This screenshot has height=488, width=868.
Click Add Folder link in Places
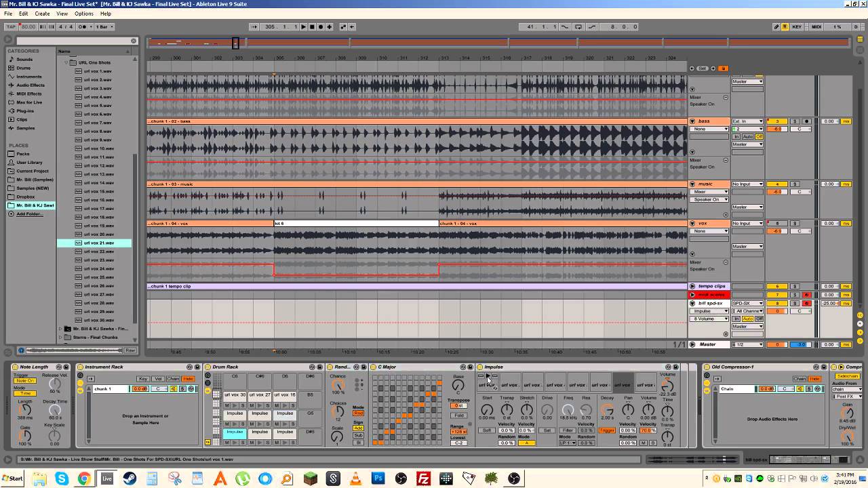[x=30, y=214]
